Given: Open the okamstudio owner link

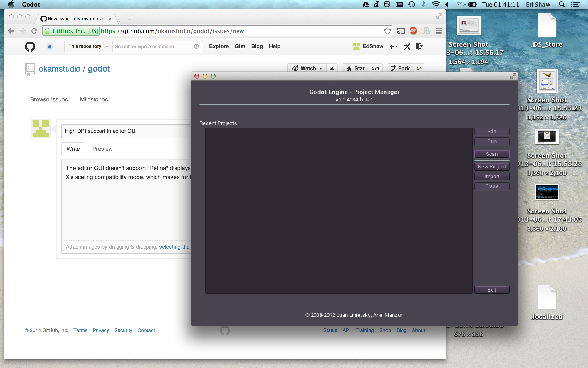Looking at the screenshot, I should click(x=60, y=69).
